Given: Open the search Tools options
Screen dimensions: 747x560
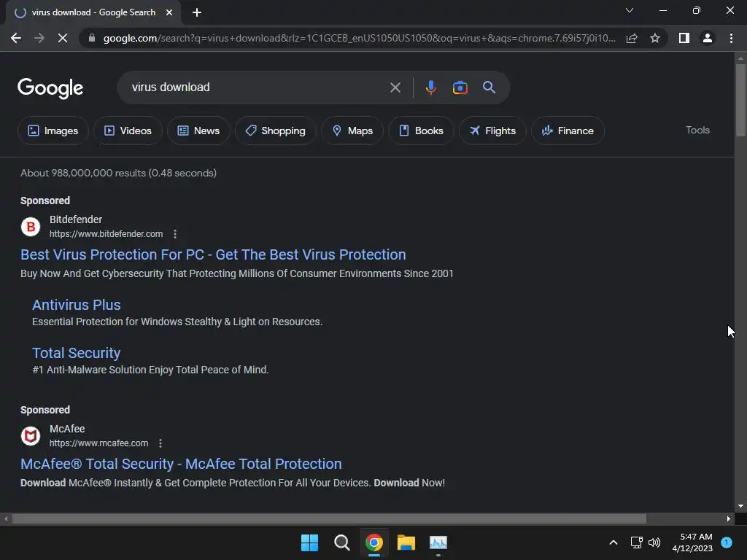Looking at the screenshot, I should (x=697, y=130).
